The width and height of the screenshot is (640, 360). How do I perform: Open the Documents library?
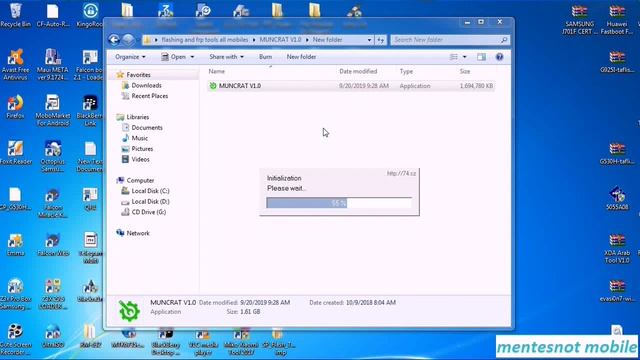[x=147, y=127]
